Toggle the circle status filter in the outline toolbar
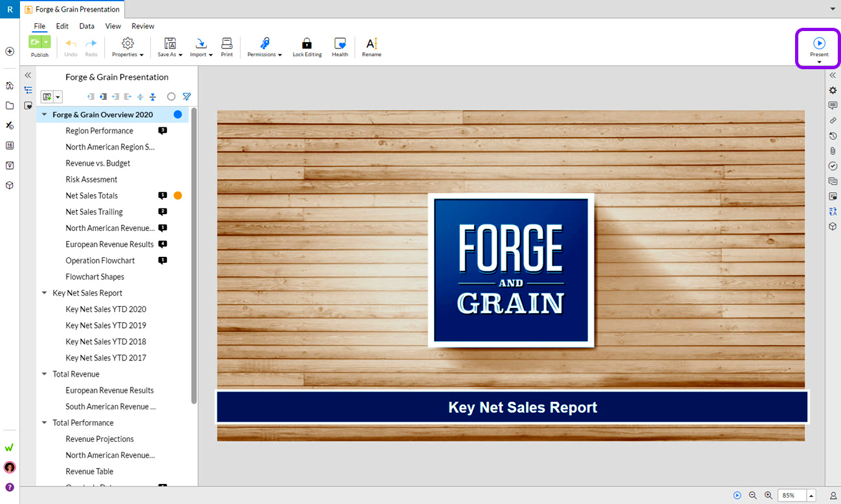This screenshot has height=504, width=841. tap(171, 96)
